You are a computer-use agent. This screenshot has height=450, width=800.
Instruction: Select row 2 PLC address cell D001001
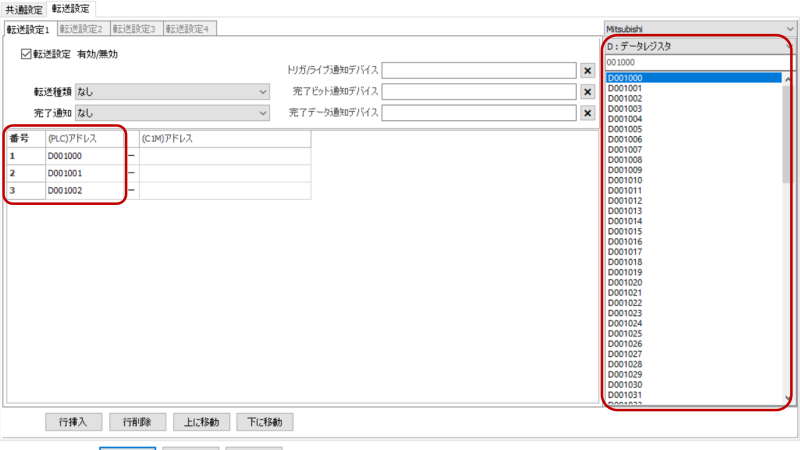click(84, 173)
